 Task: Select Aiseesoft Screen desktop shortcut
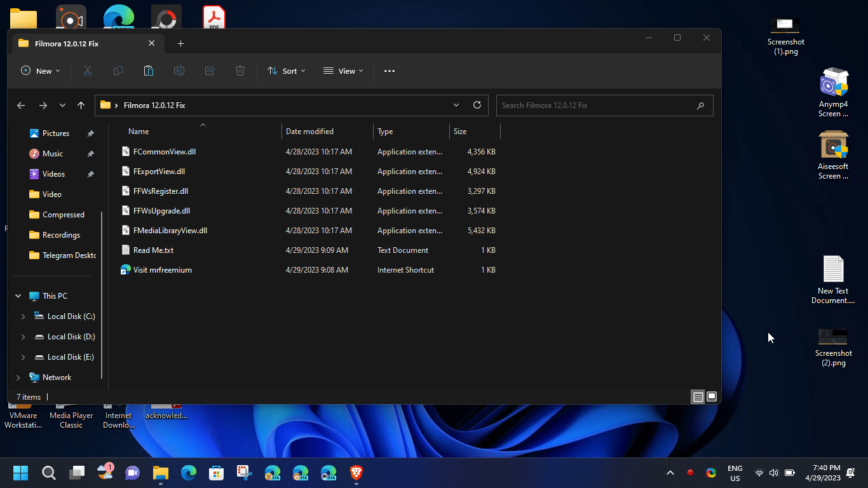(833, 155)
